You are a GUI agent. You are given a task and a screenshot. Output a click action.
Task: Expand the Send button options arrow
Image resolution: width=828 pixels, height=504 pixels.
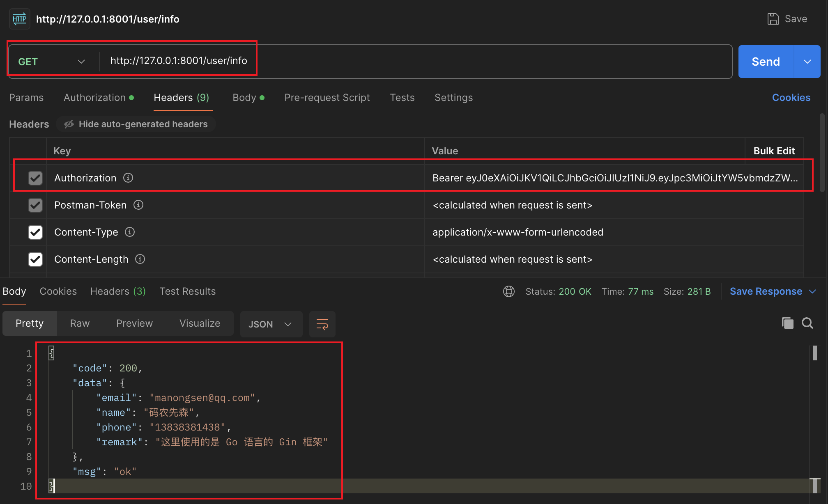tap(807, 62)
